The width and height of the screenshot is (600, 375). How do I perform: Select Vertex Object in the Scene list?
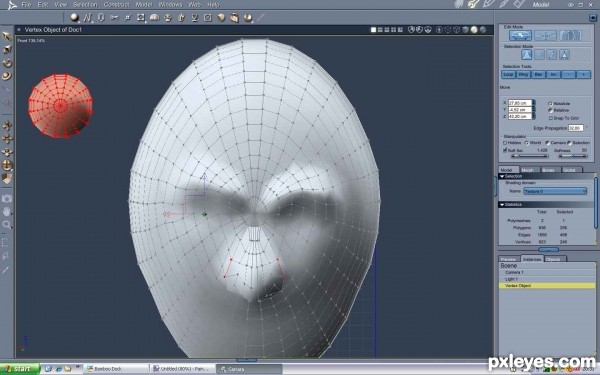pos(547,285)
